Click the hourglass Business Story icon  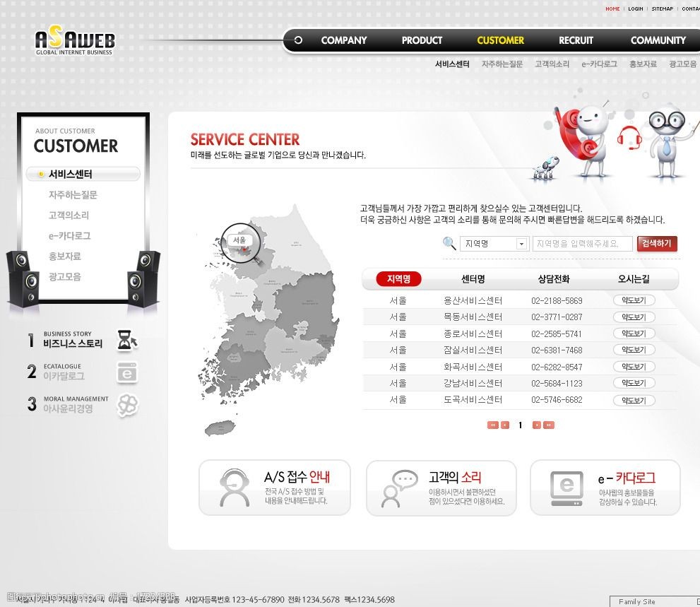126,340
